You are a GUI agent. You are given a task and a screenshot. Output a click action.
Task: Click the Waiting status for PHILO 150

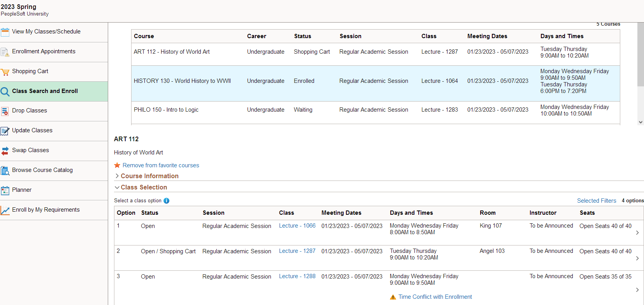(303, 110)
